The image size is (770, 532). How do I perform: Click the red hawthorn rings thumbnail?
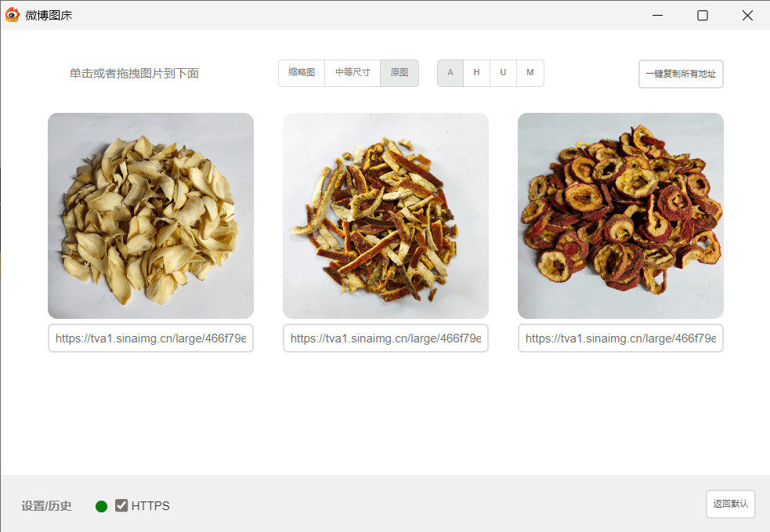[620, 215]
